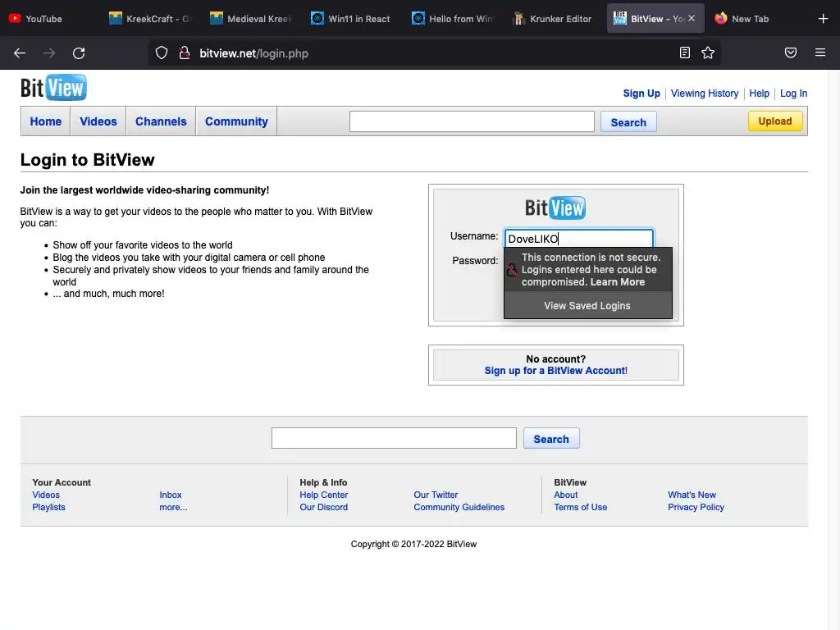The width and height of the screenshot is (840, 630).
Task: Open the tracking protection shield icon
Action: pyautogui.click(x=162, y=53)
